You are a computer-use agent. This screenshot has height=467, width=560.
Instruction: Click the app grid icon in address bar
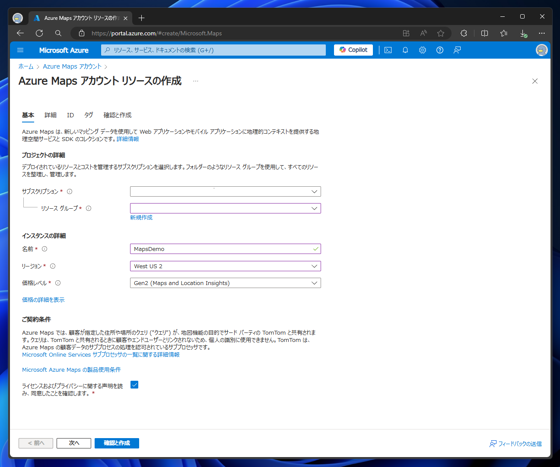pyautogui.click(x=406, y=33)
